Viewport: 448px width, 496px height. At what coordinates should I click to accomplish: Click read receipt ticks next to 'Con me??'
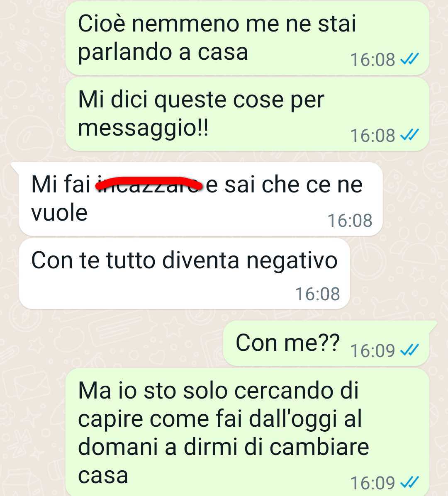pos(409,350)
